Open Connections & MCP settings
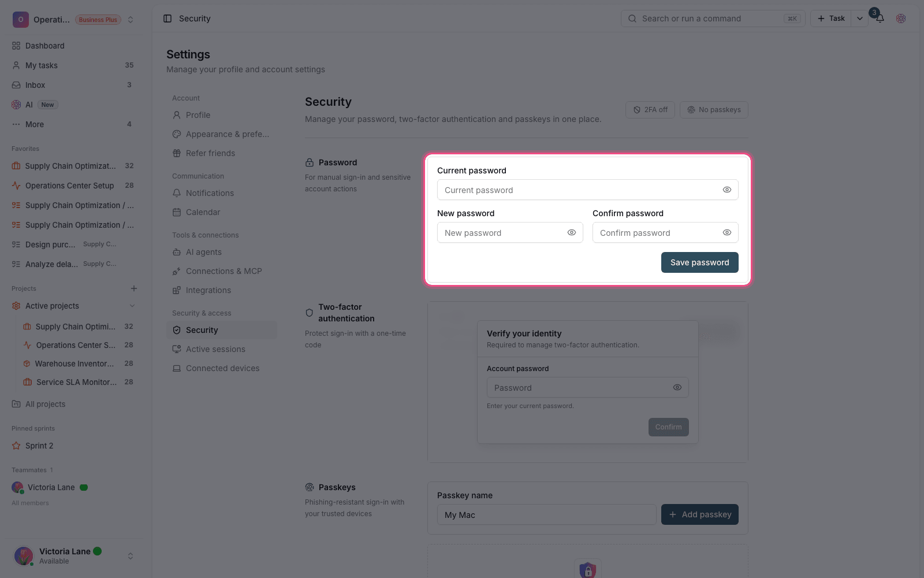Screen dimensions: 924x578 [x=222, y=271]
